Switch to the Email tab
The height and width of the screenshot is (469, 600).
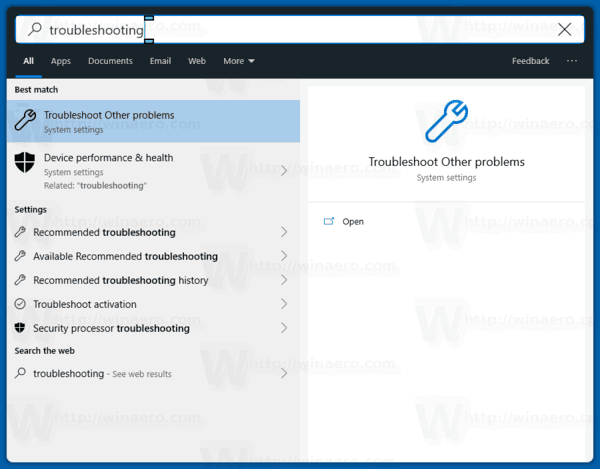(160, 61)
